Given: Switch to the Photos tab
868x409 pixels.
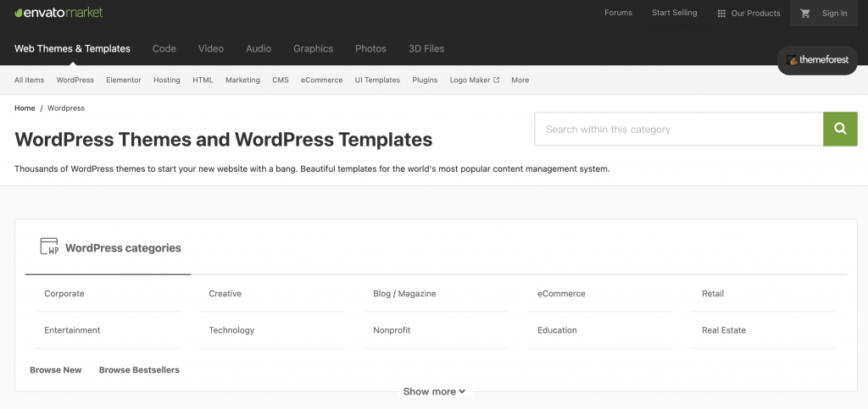Looking at the screenshot, I should pos(370,48).
